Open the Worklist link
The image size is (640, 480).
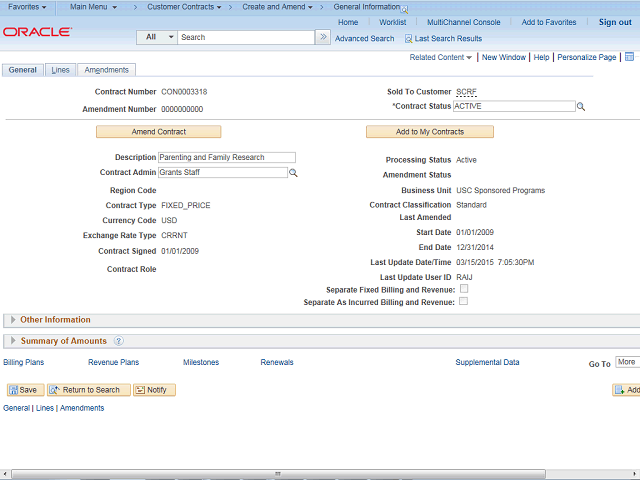(x=392, y=22)
